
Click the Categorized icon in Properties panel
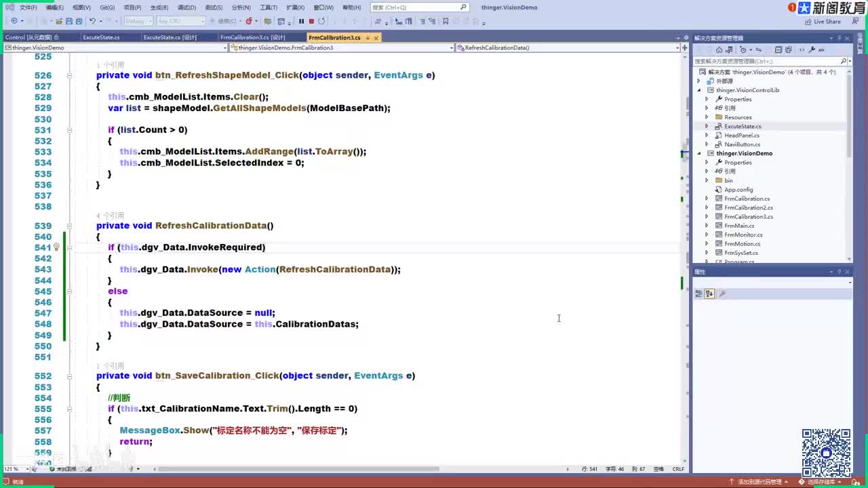[x=698, y=293]
